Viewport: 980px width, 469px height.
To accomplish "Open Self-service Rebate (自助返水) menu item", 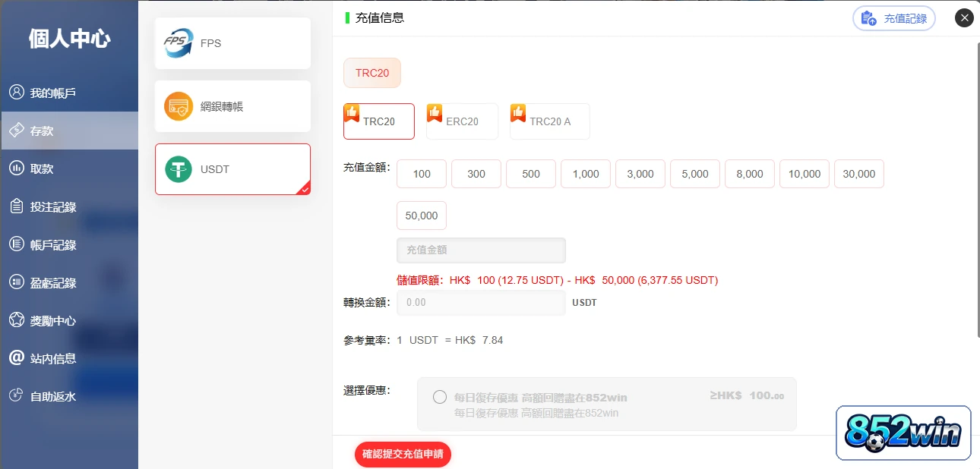I will pyautogui.click(x=69, y=396).
